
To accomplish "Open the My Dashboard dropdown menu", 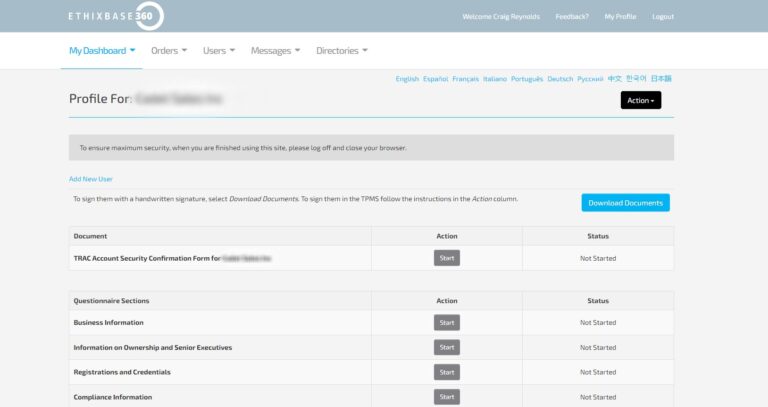I will coord(102,51).
